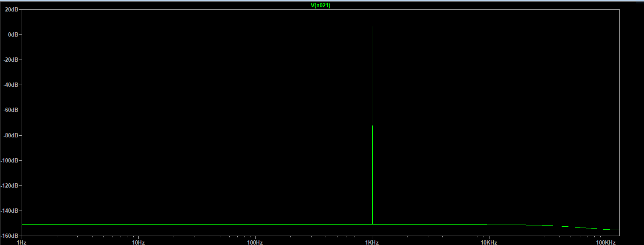644x245 pixels.
Task: Click the 20dB vertical axis label
Action: click(11, 9)
